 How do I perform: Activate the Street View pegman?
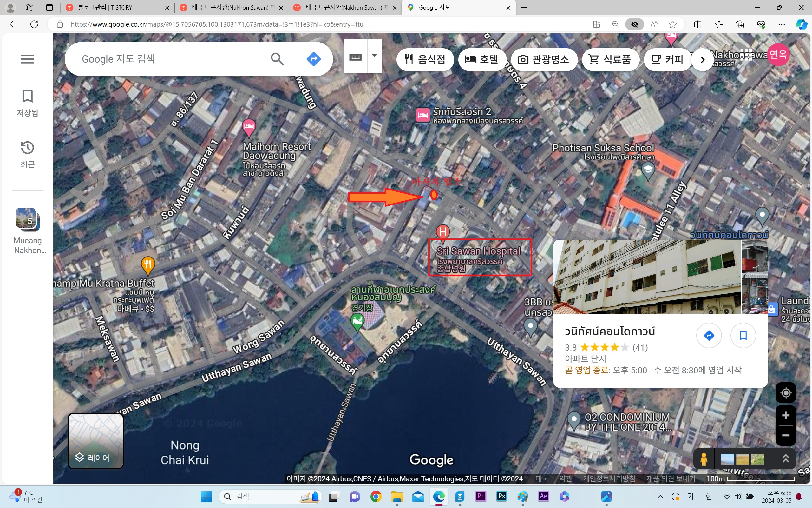pyautogui.click(x=704, y=459)
